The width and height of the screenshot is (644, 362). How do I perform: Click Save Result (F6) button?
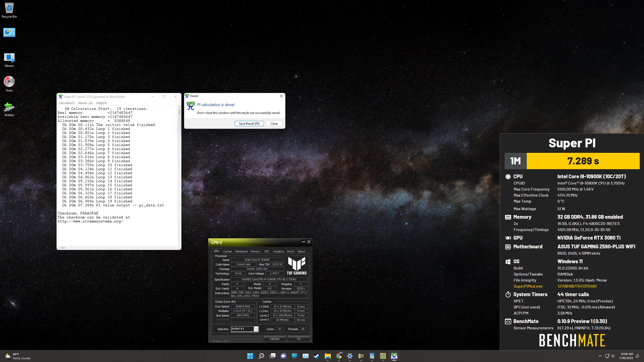(249, 123)
